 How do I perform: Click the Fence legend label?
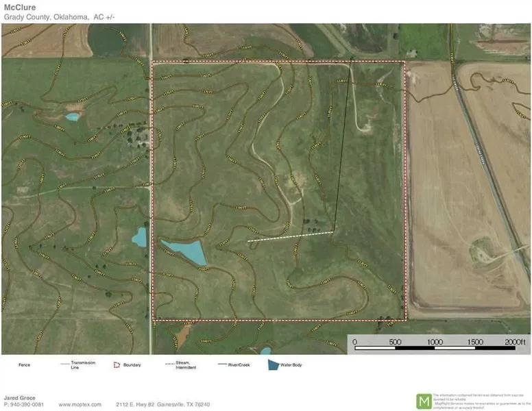coord(24,365)
